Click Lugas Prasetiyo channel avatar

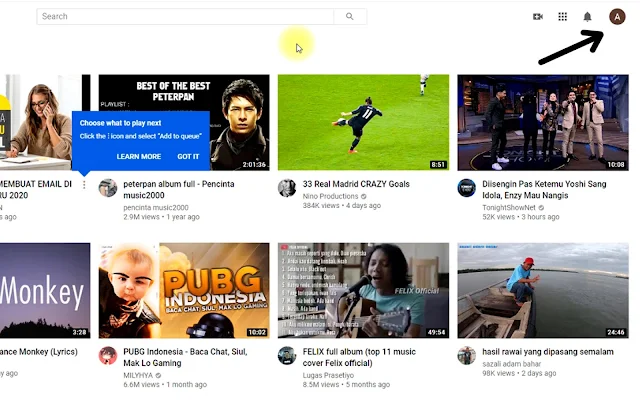click(x=287, y=356)
